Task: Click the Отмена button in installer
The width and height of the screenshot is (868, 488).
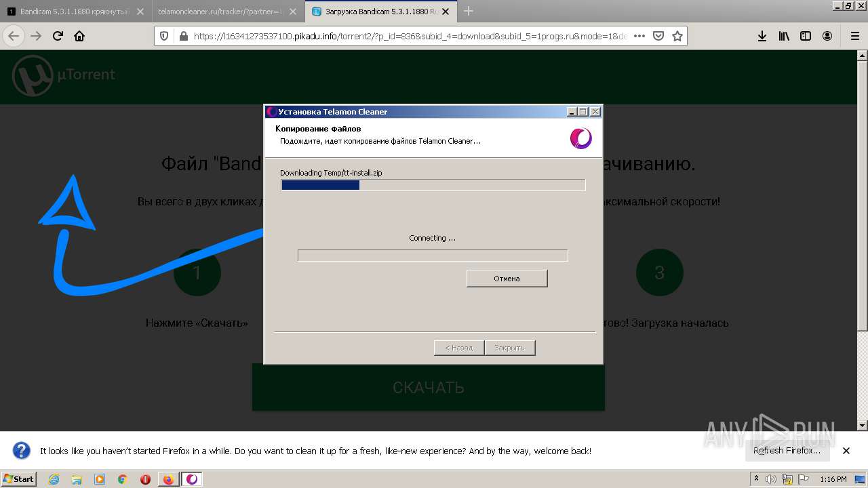Action: click(507, 279)
